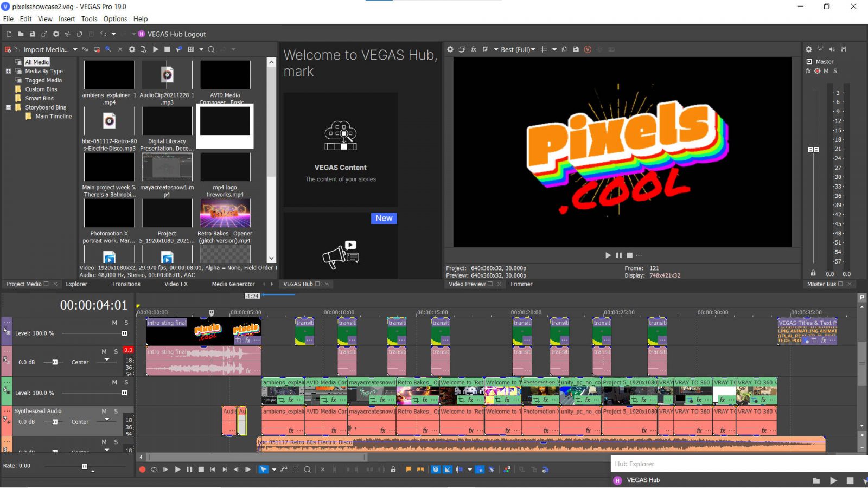Click the Import Media... button
Viewport: 868px width, 488px height.
[x=42, y=49]
